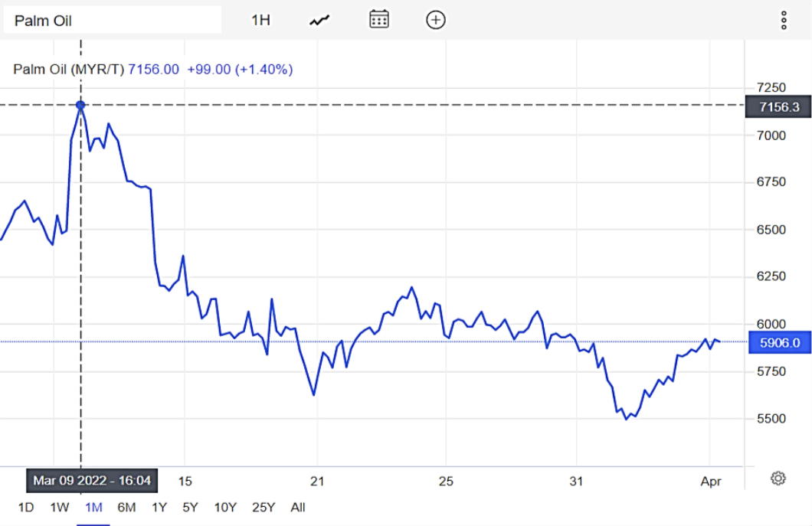Click the 5906.0 current price label
The image size is (812, 526).
click(x=778, y=342)
